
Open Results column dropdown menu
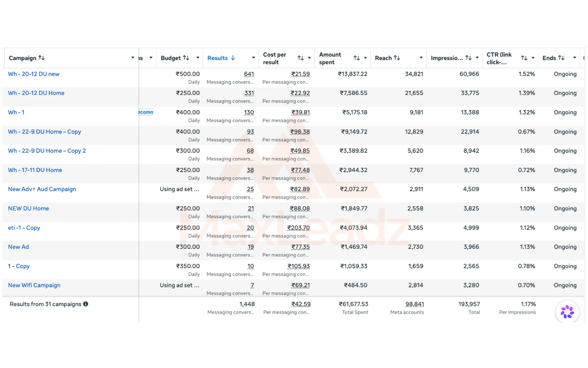[254, 58]
